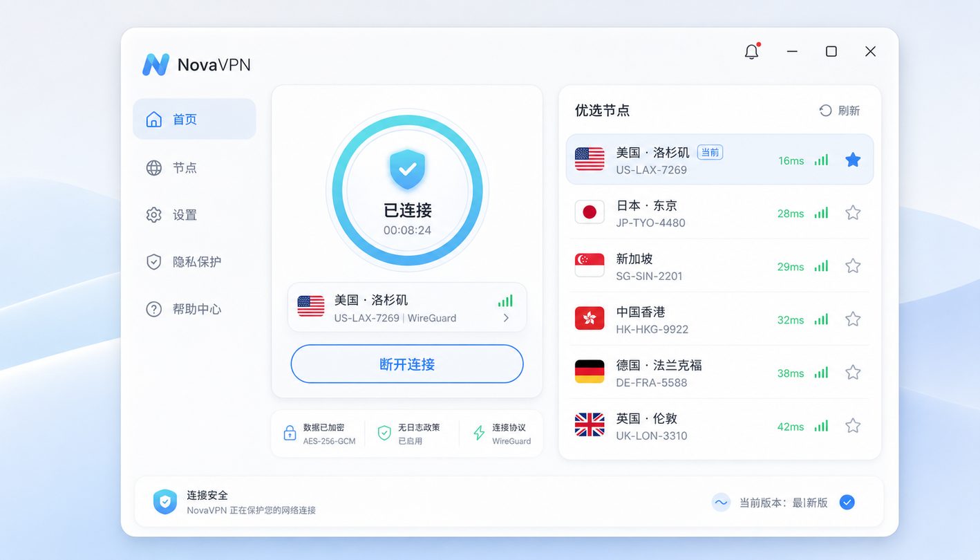
Task: Favorite the 德国·法兰克福 node star
Action: coord(853,373)
